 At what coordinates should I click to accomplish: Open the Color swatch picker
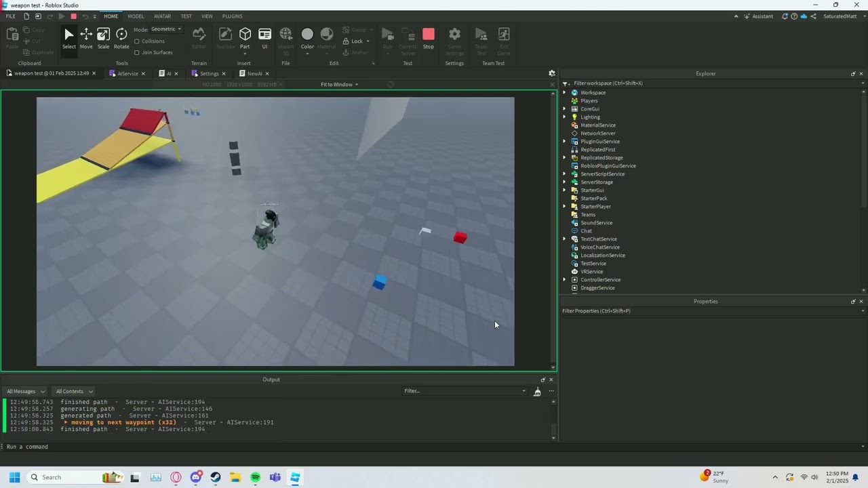(x=307, y=34)
